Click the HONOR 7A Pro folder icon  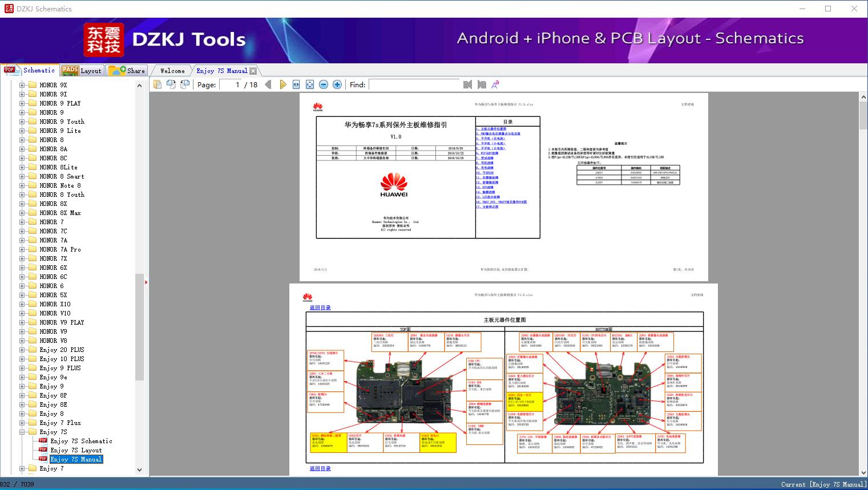pyautogui.click(x=33, y=249)
